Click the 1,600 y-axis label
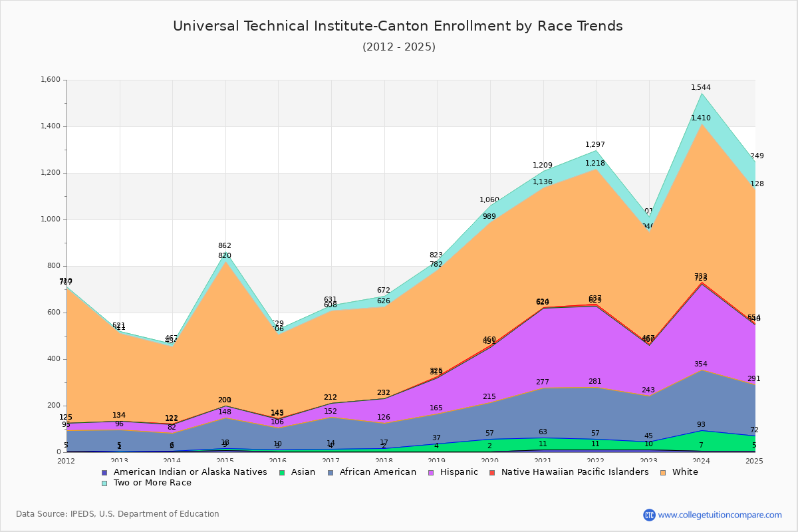 click(x=51, y=80)
